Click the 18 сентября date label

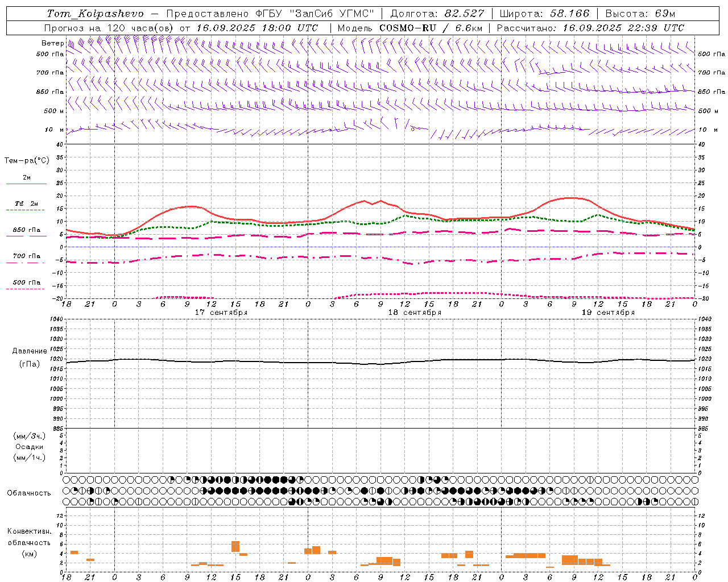(415, 313)
